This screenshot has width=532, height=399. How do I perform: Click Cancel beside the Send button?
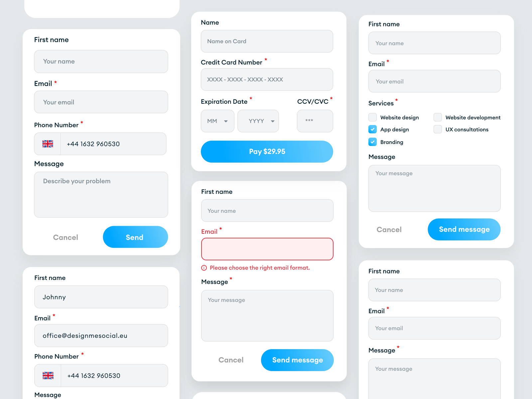coord(66,237)
